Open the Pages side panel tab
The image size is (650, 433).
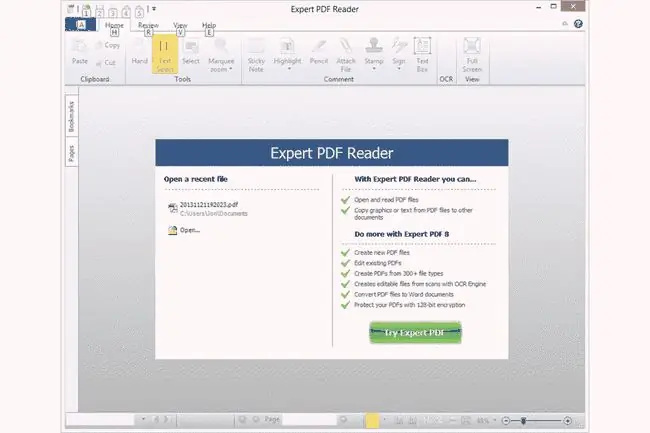(x=71, y=153)
